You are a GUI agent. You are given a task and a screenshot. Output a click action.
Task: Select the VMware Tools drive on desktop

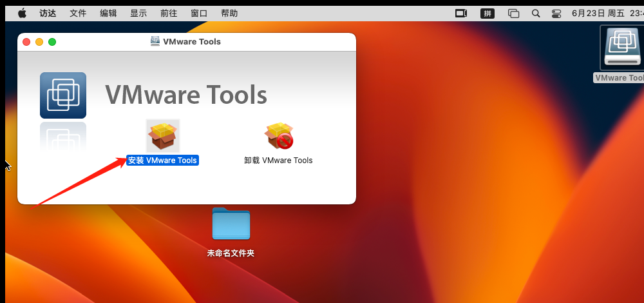coord(622,49)
